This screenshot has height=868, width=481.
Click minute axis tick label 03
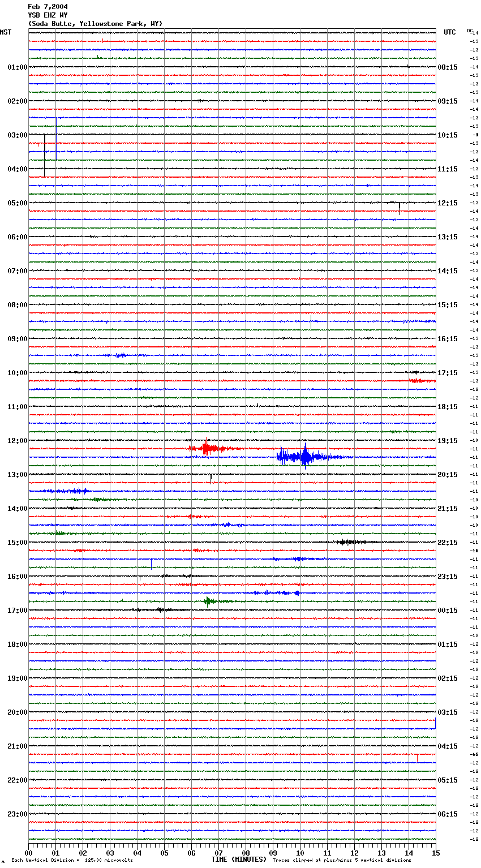(x=110, y=853)
